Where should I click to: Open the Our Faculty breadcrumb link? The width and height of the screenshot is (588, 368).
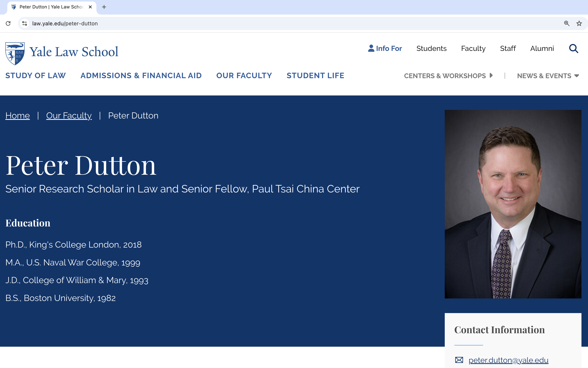[69, 115]
